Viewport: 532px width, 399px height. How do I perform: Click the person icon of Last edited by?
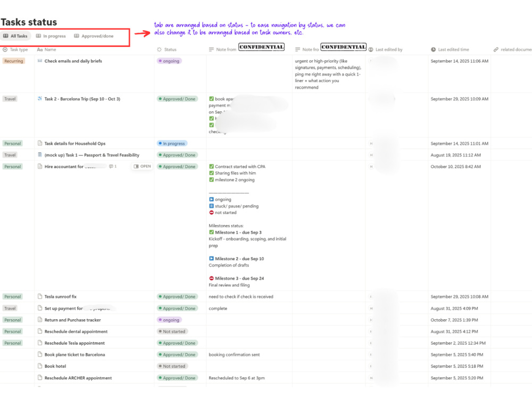pyautogui.click(x=371, y=49)
